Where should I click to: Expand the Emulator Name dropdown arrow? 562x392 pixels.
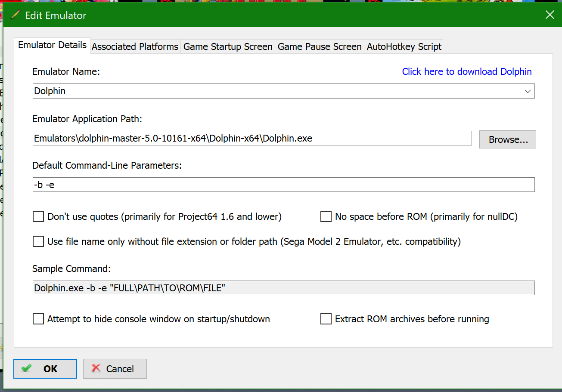tap(528, 91)
